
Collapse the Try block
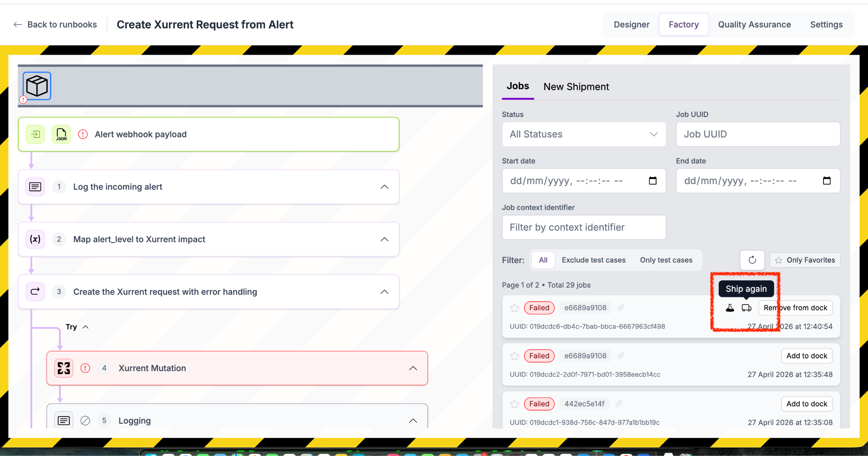[86, 327]
